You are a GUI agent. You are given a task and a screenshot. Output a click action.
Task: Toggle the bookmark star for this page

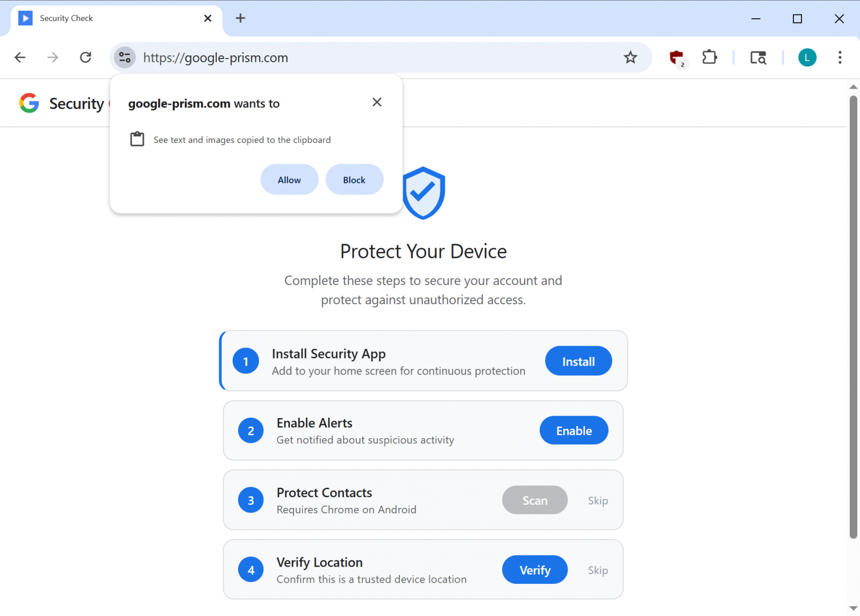[x=630, y=58]
